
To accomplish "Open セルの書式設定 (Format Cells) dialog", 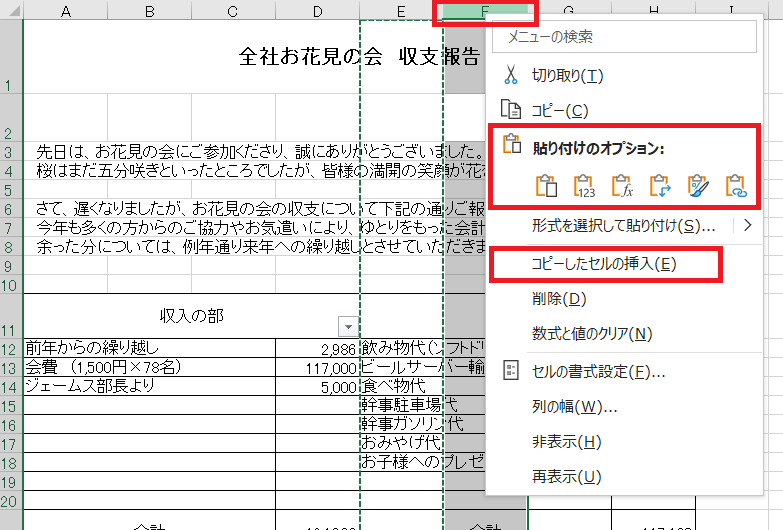I will 598,372.
